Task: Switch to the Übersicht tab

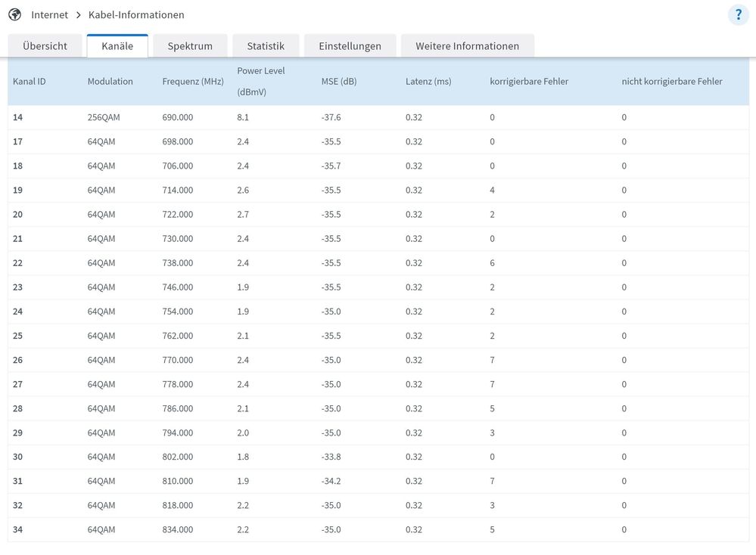Action: [x=45, y=46]
